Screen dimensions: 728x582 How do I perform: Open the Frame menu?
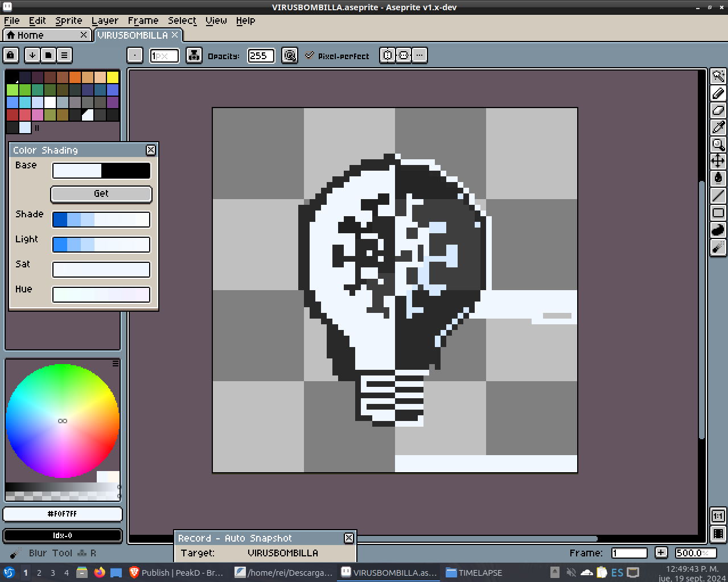[143, 20]
